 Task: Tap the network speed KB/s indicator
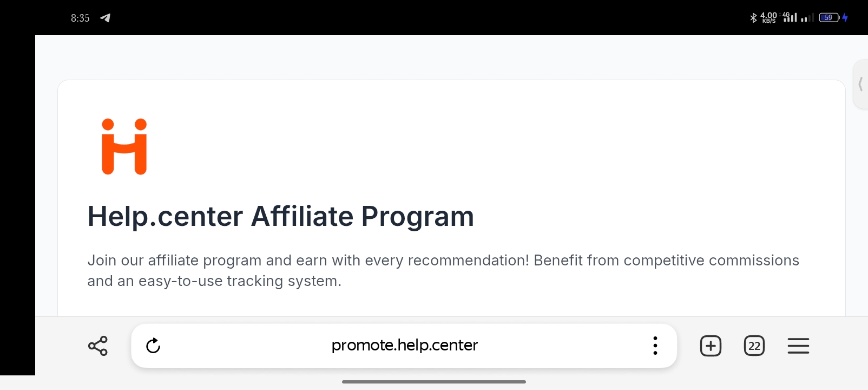click(x=768, y=17)
